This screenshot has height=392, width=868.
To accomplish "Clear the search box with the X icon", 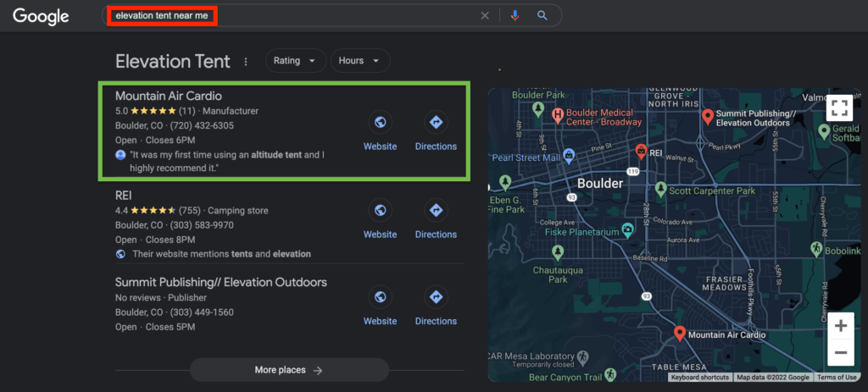I will pyautogui.click(x=485, y=15).
